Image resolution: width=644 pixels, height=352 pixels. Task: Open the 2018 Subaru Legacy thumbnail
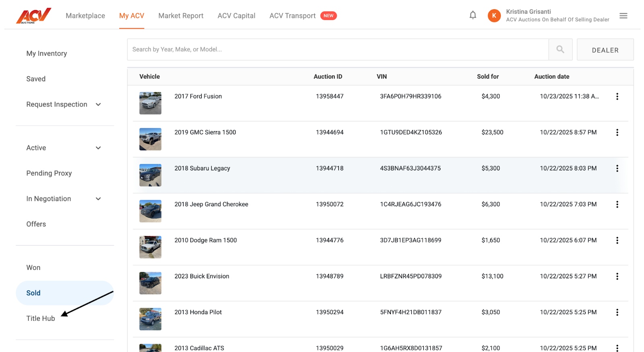click(150, 175)
